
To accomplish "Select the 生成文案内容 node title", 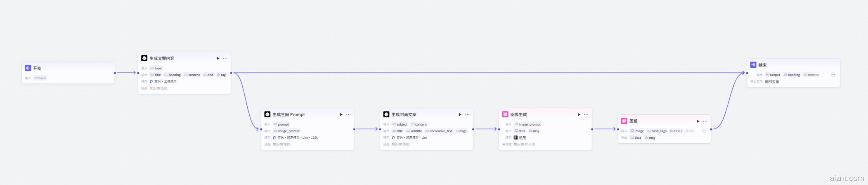I will [162, 58].
